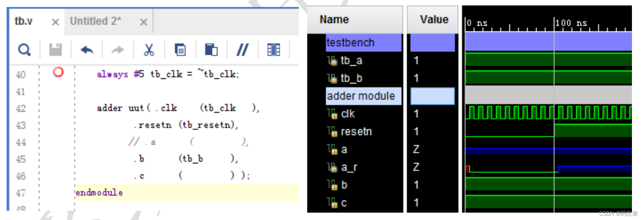Screen dimensions: 644x220
Task: Click the value 1 of clk
Action: point(416,114)
